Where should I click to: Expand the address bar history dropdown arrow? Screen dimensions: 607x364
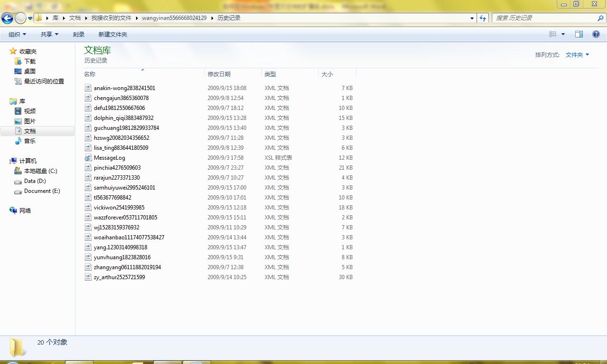tap(472, 18)
